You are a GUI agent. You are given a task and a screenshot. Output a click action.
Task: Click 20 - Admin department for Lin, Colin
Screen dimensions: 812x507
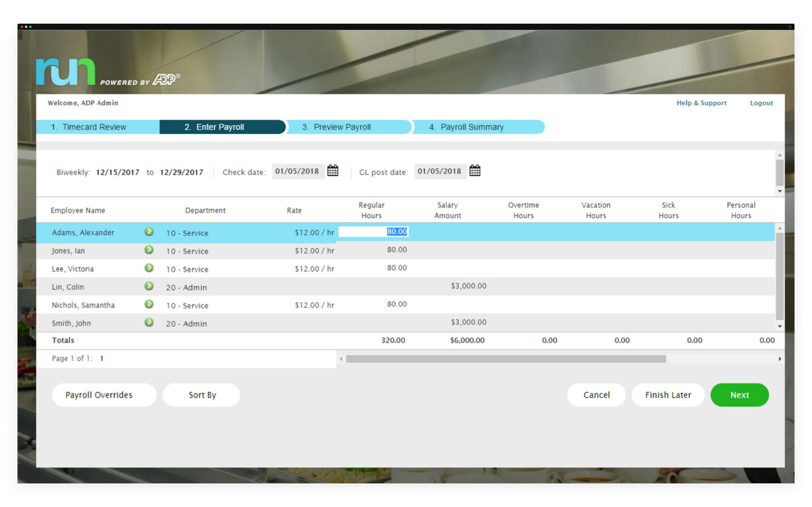pos(186,288)
